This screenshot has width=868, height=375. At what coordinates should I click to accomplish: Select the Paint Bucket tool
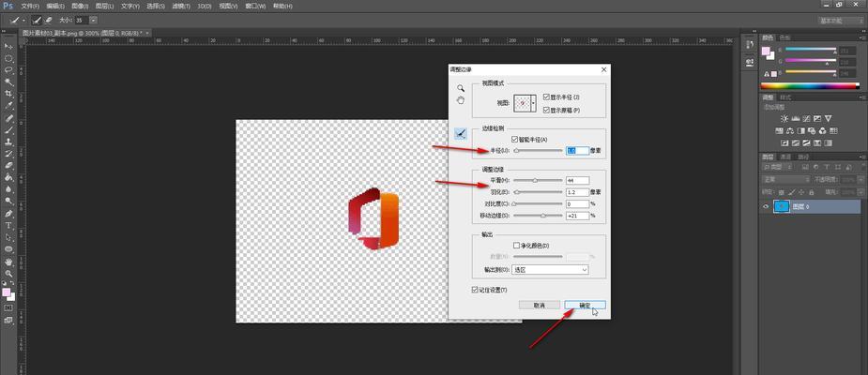(x=8, y=177)
